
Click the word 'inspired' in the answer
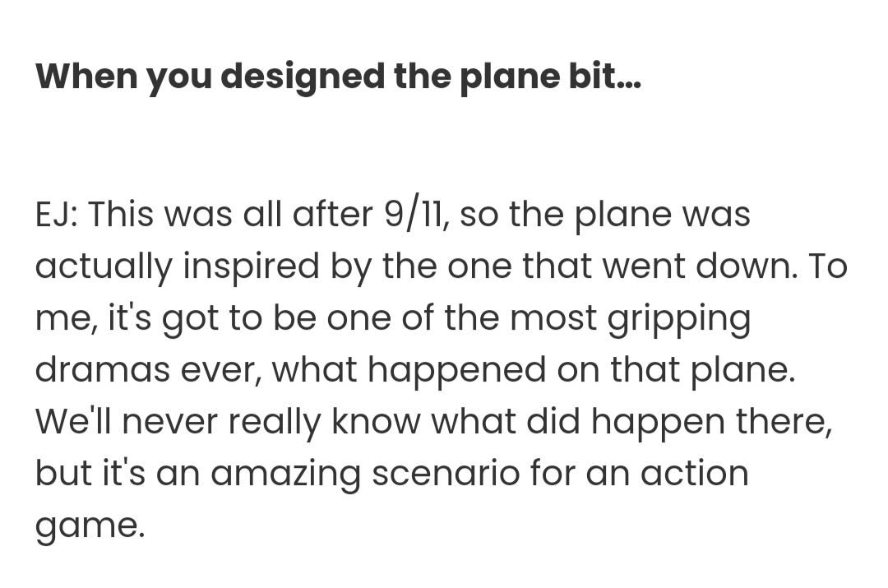[251, 267]
